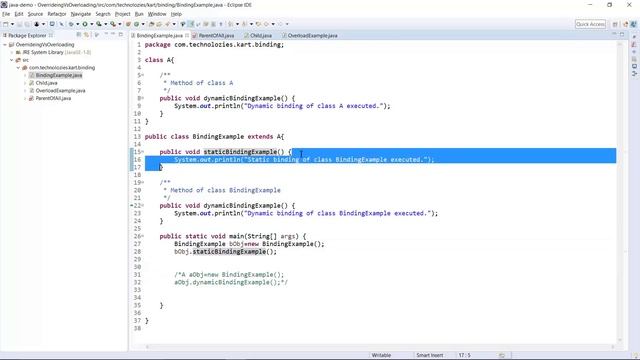Toggle Link with Editor in Package Explorer

87,35
